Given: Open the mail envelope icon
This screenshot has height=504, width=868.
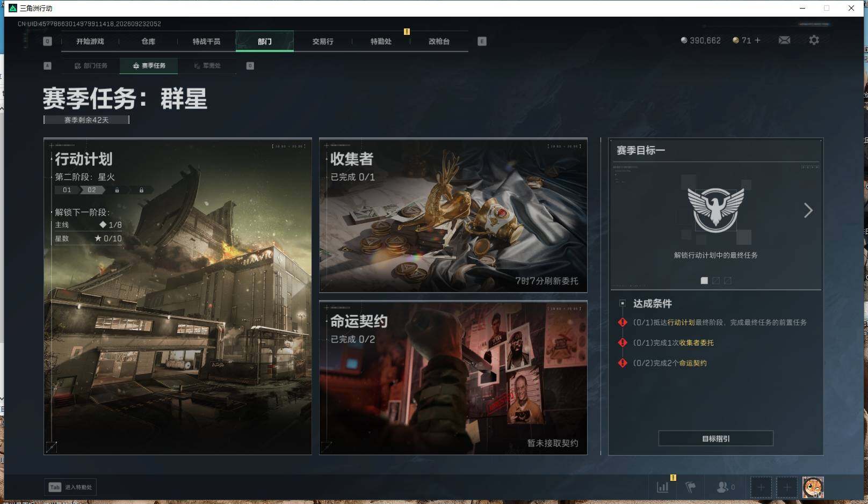Looking at the screenshot, I should click(784, 40).
